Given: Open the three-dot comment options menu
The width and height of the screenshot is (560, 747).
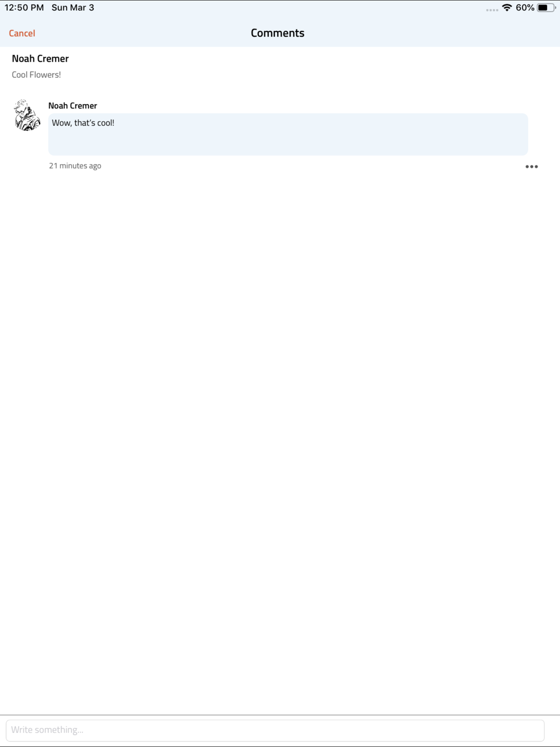Looking at the screenshot, I should [x=531, y=166].
